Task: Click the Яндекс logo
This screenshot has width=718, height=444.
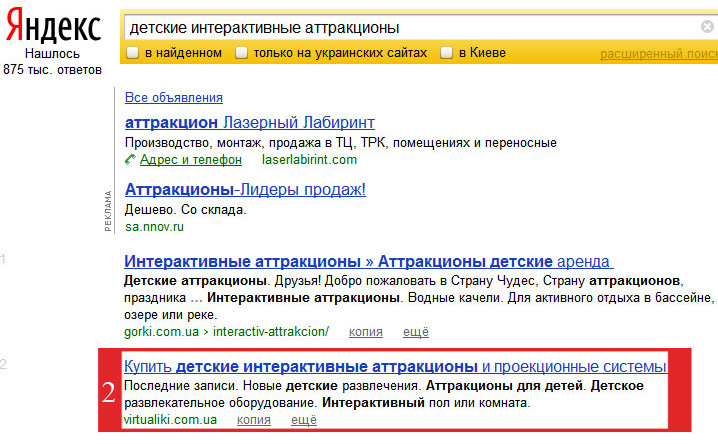Action: (x=54, y=27)
